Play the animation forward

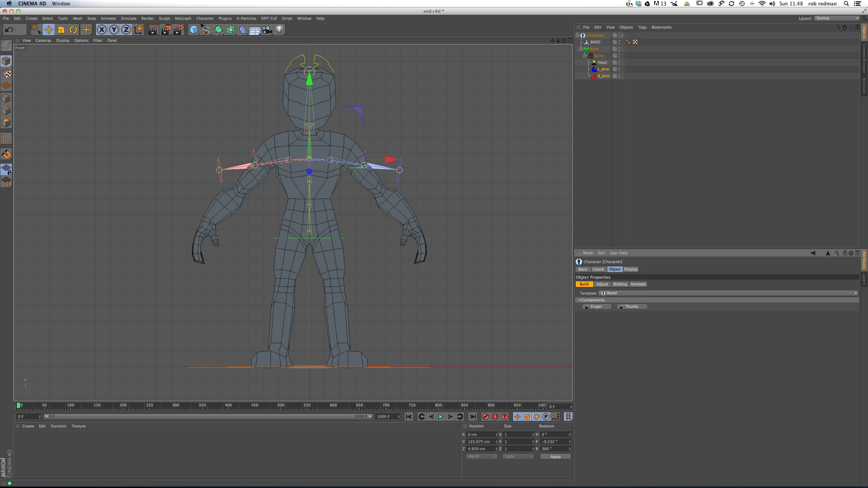(440, 417)
